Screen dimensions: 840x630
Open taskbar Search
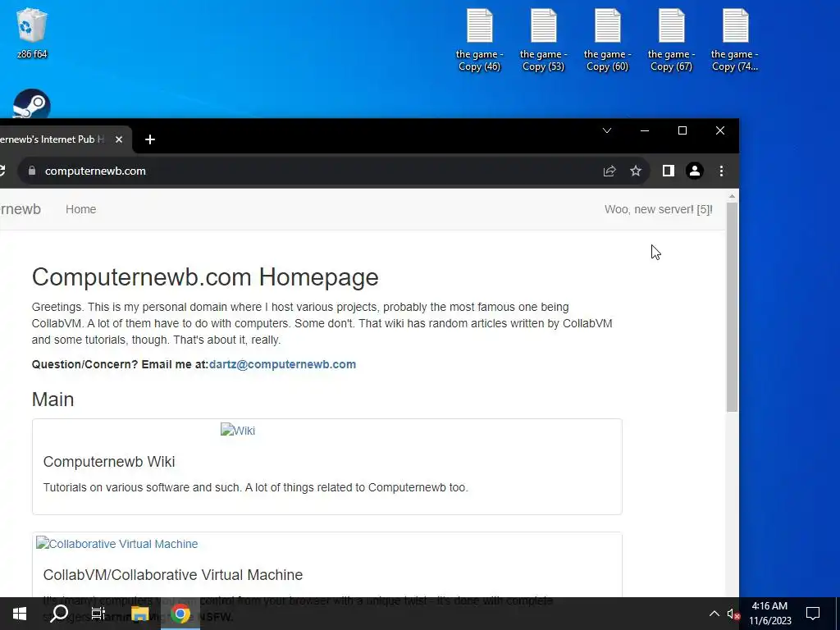59,614
